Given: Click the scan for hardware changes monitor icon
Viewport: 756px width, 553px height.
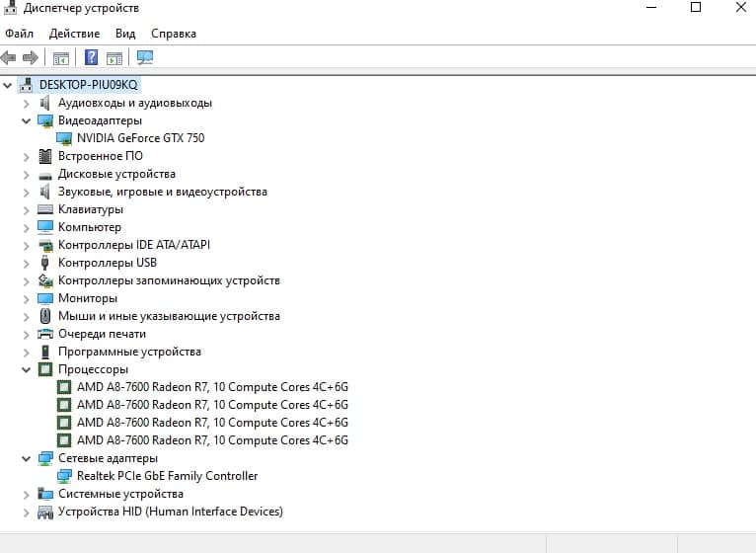Looking at the screenshot, I should (x=145, y=57).
